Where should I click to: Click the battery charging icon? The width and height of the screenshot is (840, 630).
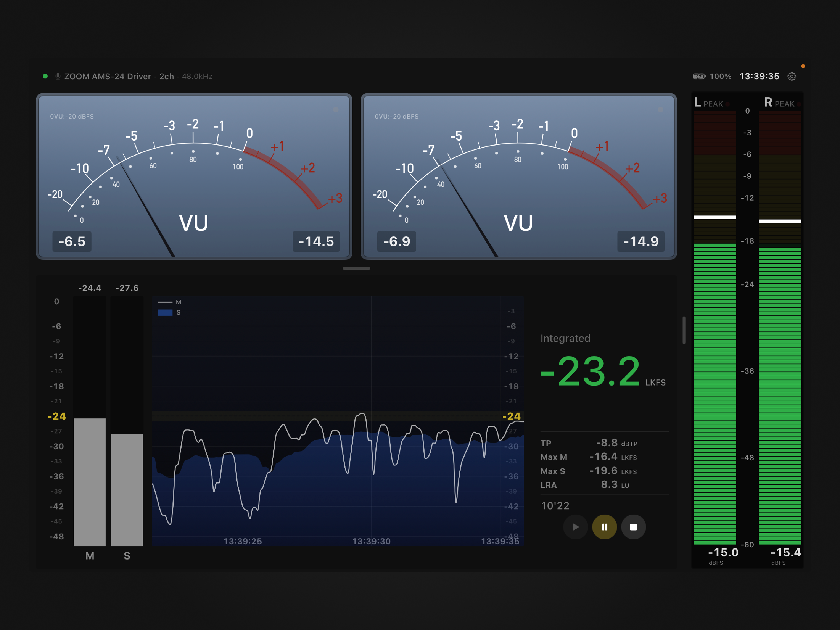699,76
